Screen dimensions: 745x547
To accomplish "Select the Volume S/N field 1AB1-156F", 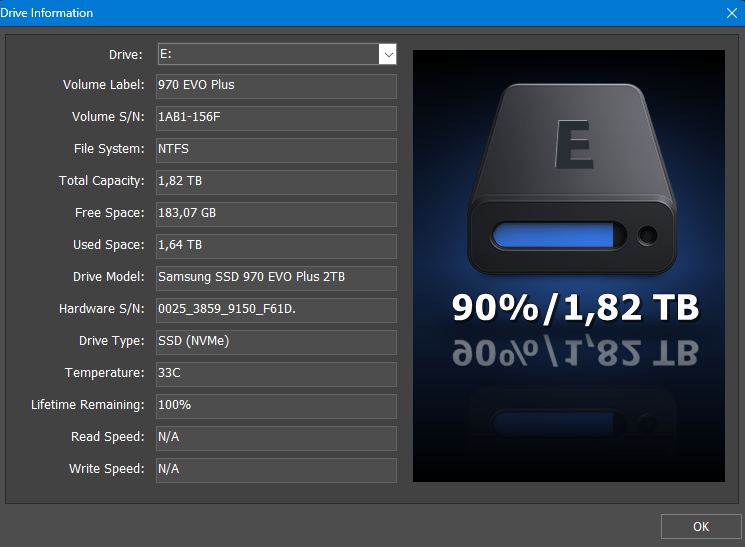I will 276,118.
